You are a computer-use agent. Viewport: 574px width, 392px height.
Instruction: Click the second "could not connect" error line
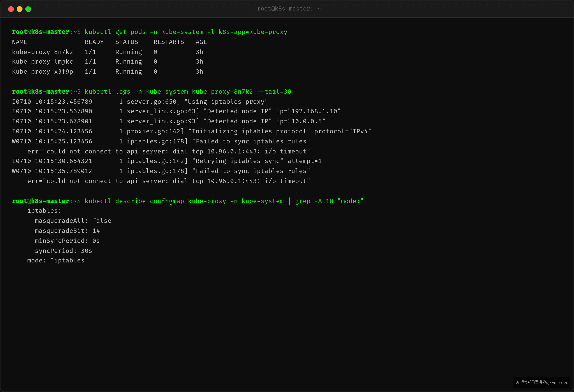(169, 181)
